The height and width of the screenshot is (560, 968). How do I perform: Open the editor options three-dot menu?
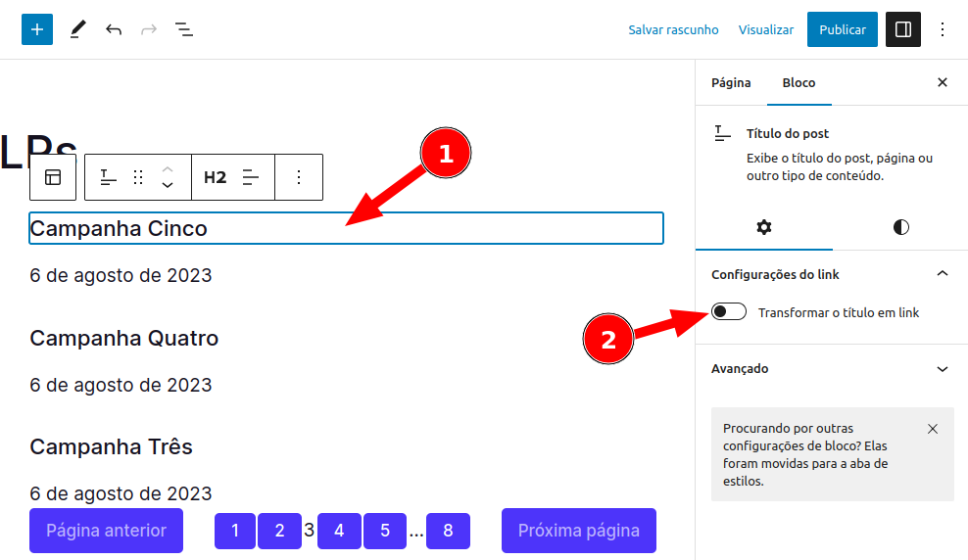(x=943, y=29)
